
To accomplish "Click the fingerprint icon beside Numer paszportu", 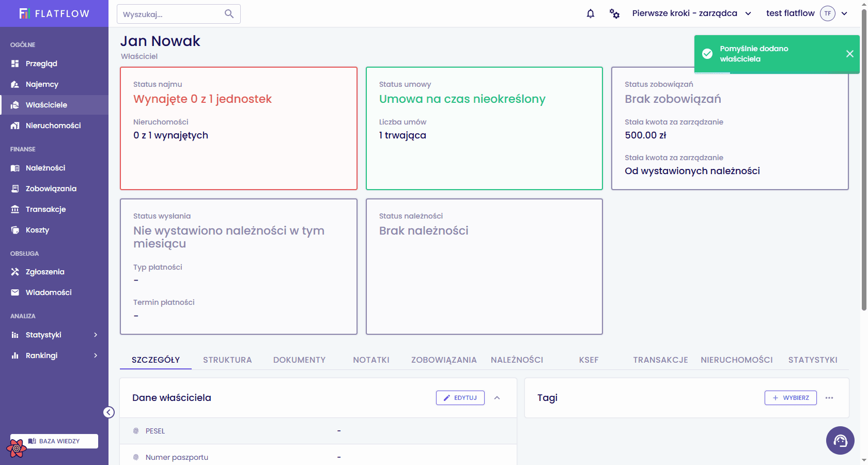I will (136, 457).
